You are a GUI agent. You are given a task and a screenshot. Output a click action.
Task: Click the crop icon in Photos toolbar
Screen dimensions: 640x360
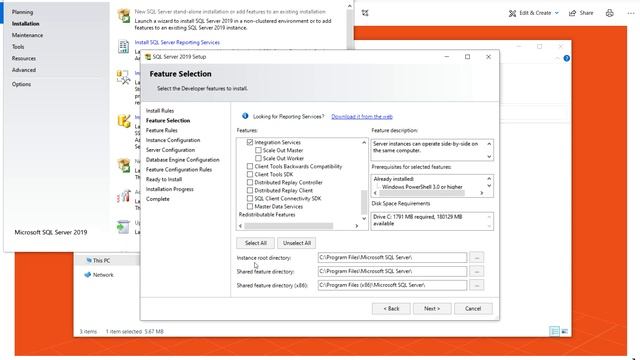coord(365,13)
